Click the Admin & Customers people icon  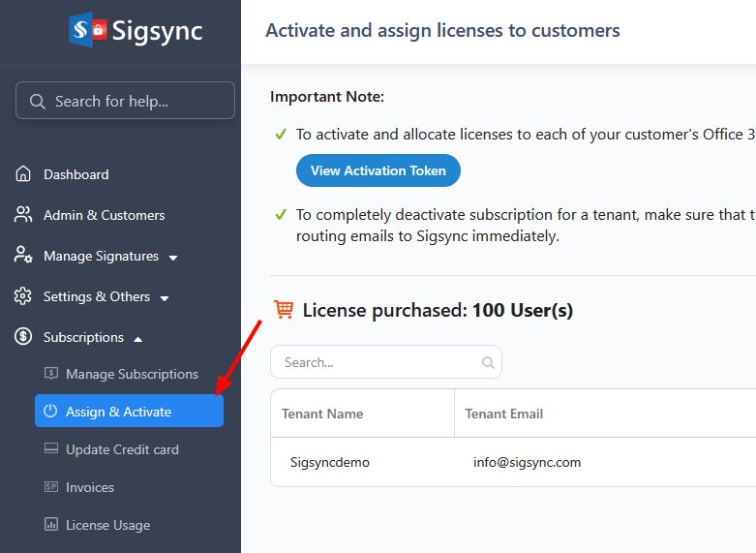pos(22,215)
